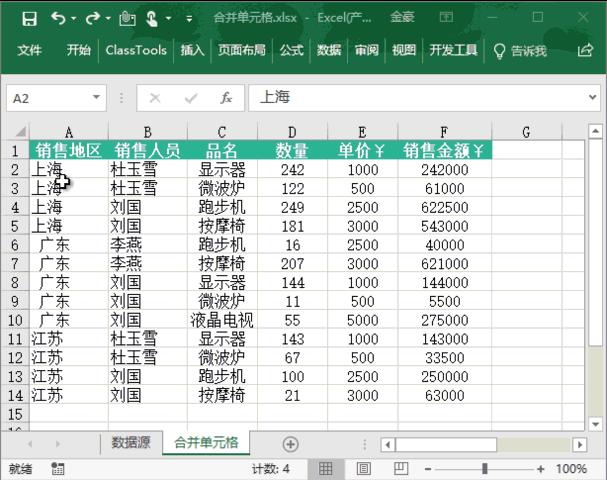Select column D header
Screen dimensions: 607x480
(292, 132)
